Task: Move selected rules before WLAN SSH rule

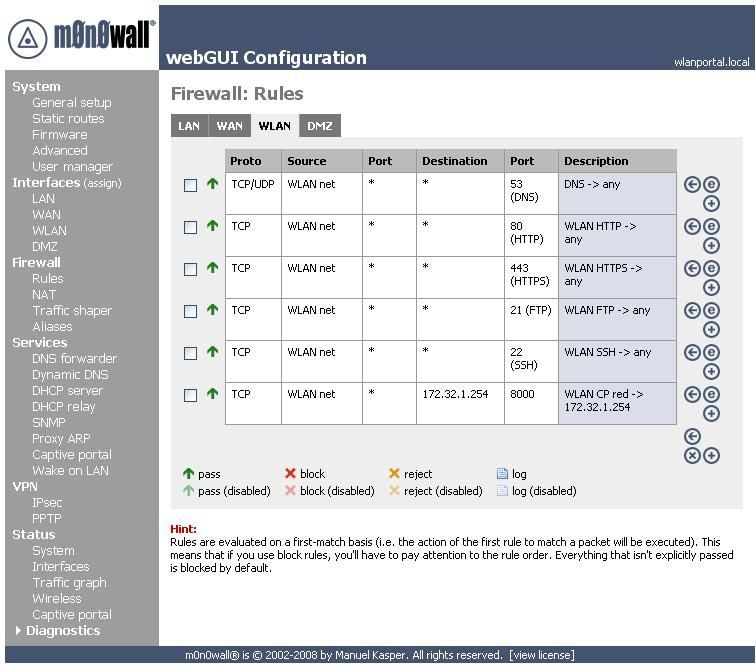Action: (692, 352)
